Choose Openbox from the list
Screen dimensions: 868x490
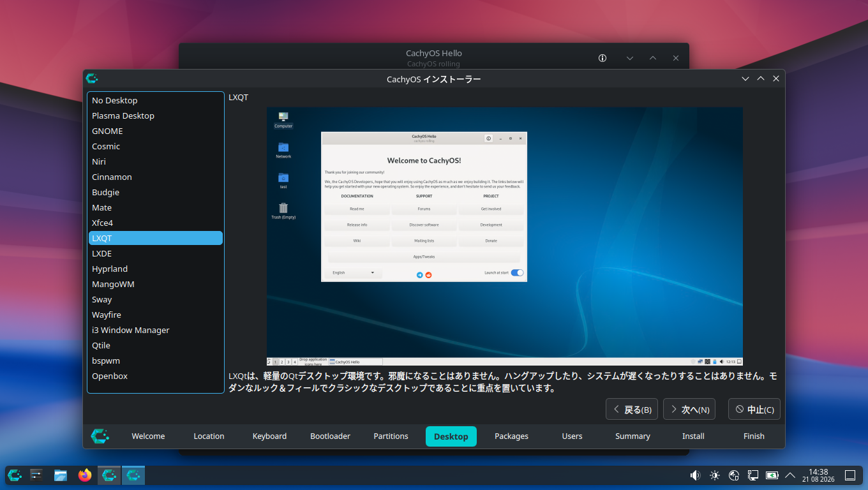tap(156, 376)
